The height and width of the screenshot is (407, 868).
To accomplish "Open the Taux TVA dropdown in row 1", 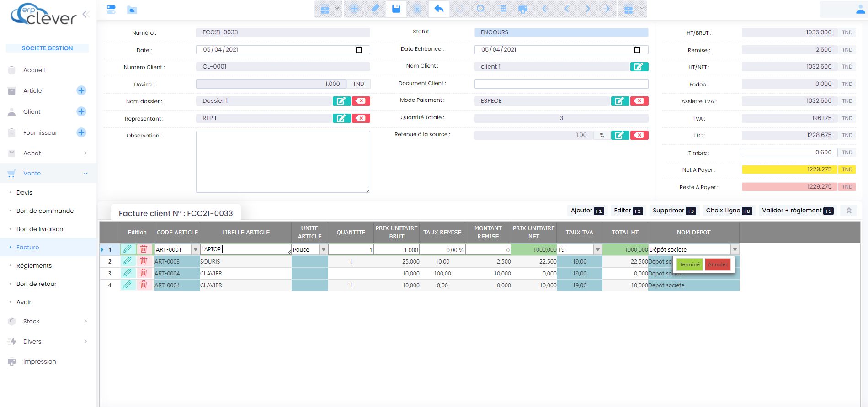I will point(597,250).
